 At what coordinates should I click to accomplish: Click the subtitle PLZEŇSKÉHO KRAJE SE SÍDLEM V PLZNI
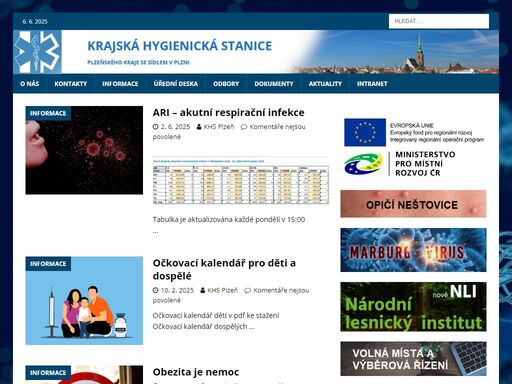click(138, 62)
